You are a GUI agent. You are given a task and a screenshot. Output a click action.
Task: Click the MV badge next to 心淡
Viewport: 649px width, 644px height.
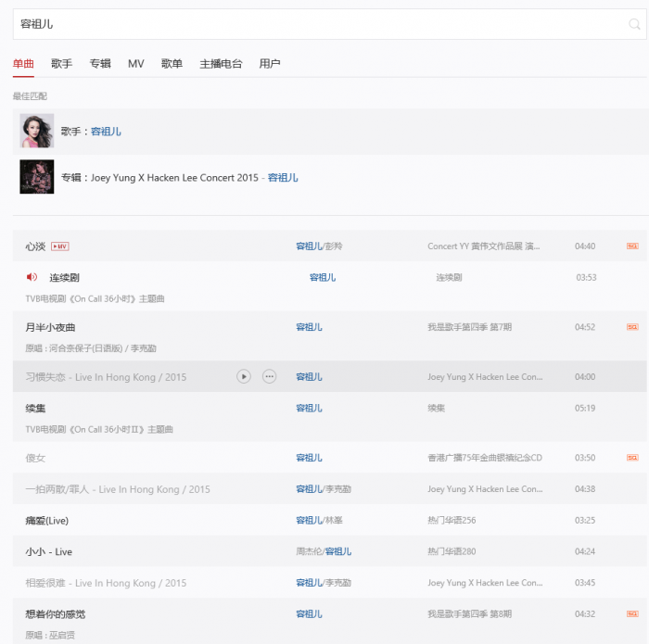60,246
